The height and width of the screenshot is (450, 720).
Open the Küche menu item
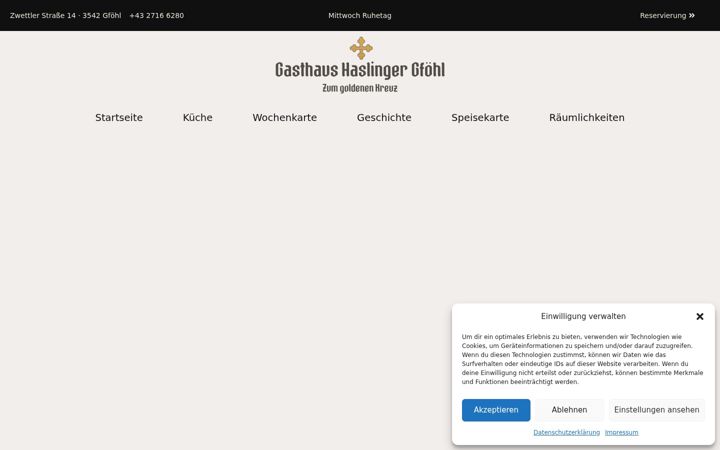[197, 118]
